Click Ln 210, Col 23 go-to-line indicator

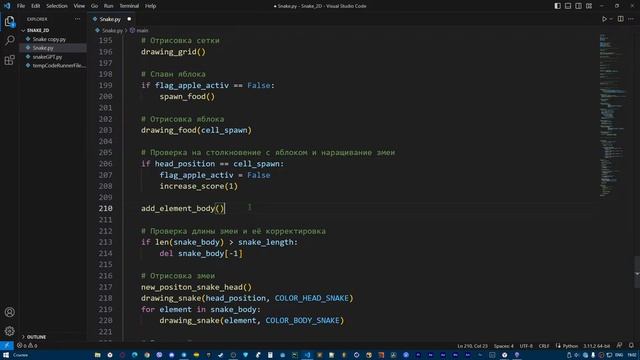tap(472, 345)
